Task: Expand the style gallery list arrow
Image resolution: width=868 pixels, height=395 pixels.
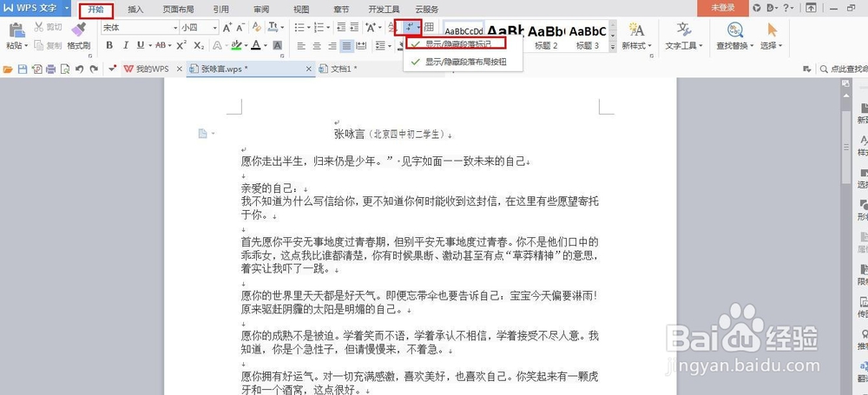Action: (x=613, y=49)
